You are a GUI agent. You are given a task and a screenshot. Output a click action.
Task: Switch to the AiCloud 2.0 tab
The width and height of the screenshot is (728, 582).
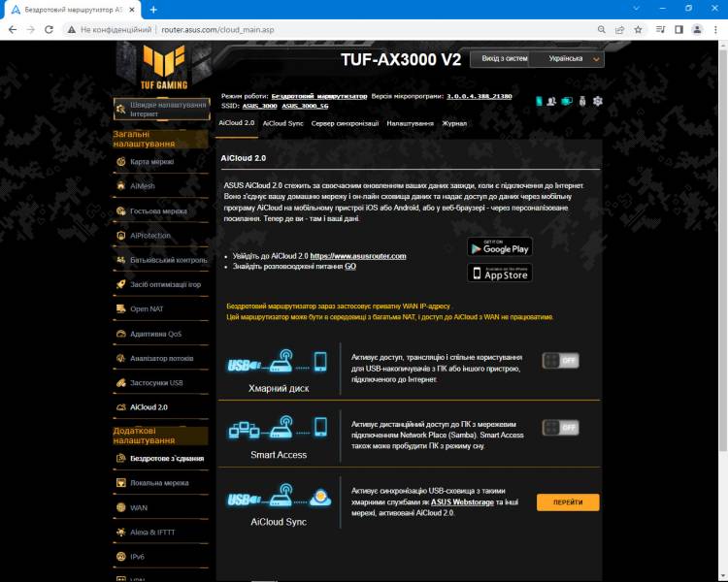coord(236,123)
